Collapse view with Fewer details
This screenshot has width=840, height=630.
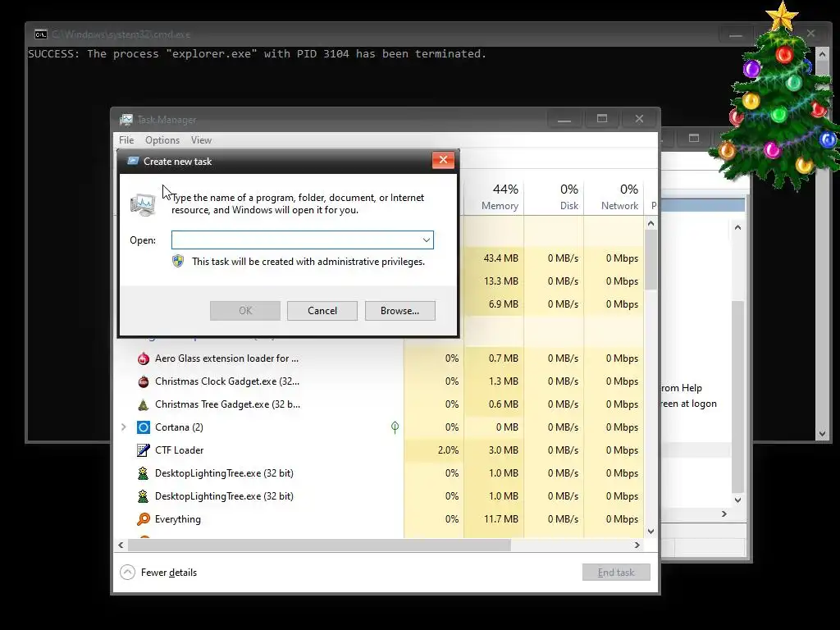pyautogui.click(x=158, y=572)
